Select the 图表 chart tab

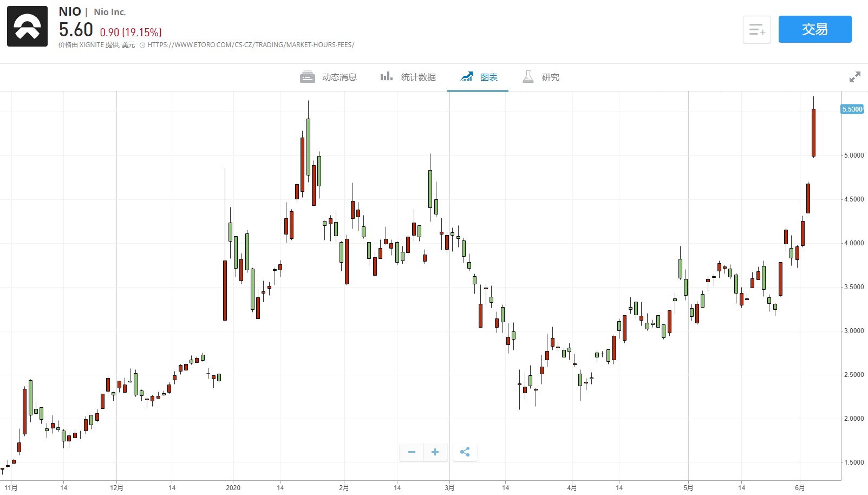[x=479, y=77]
